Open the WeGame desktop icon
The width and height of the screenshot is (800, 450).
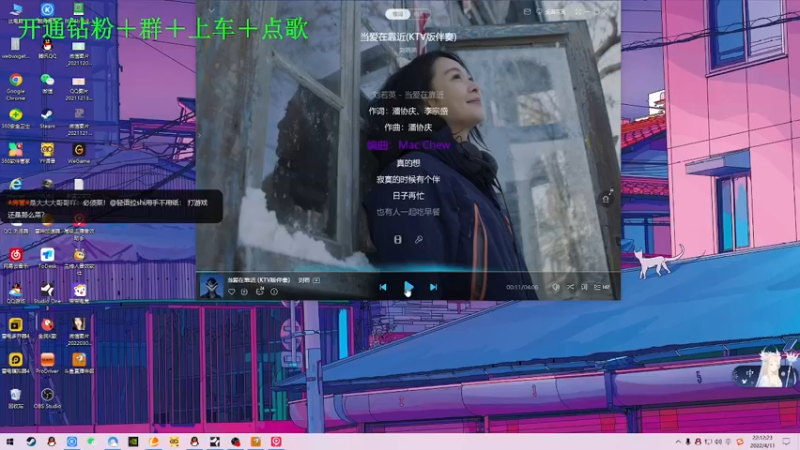(x=79, y=153)
